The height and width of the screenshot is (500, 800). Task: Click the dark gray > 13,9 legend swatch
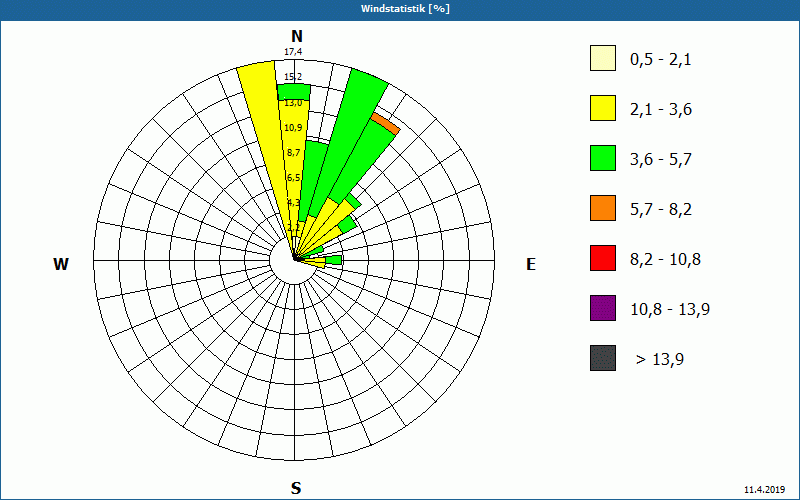click(603, 358)
